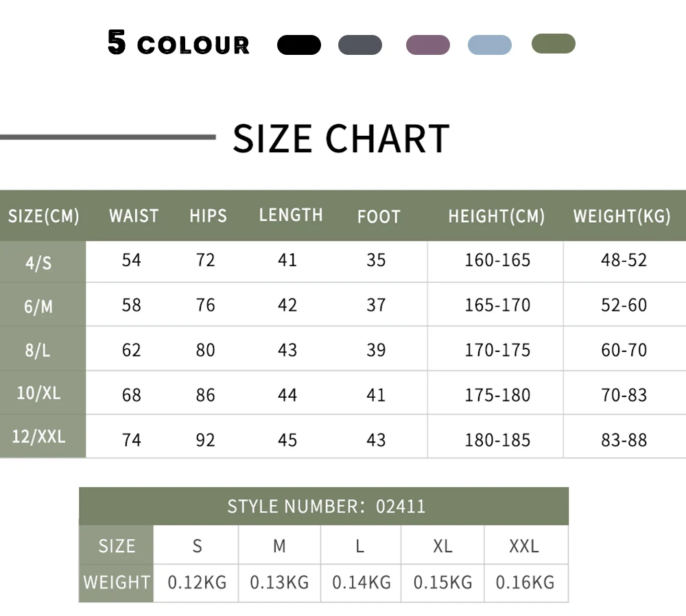
Task: Click the HIPS column header
Action: [x=208, y=216]
